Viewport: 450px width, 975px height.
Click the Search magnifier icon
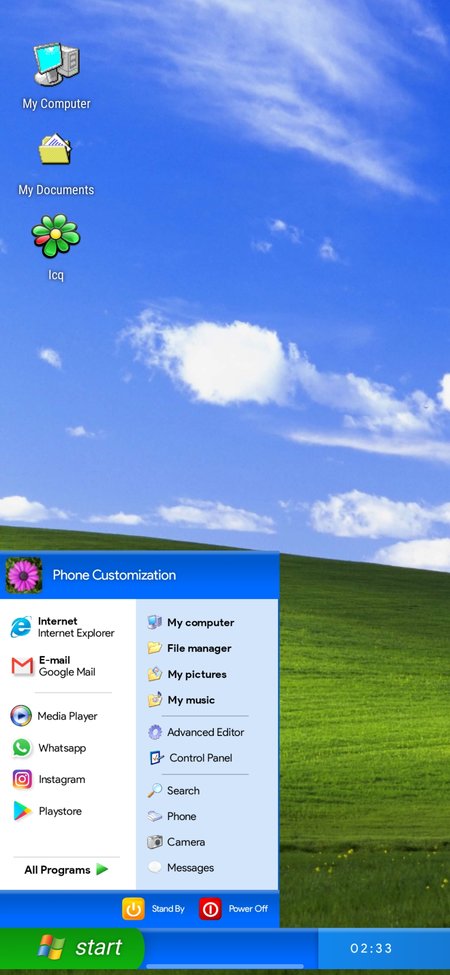(x=155, y=790)
